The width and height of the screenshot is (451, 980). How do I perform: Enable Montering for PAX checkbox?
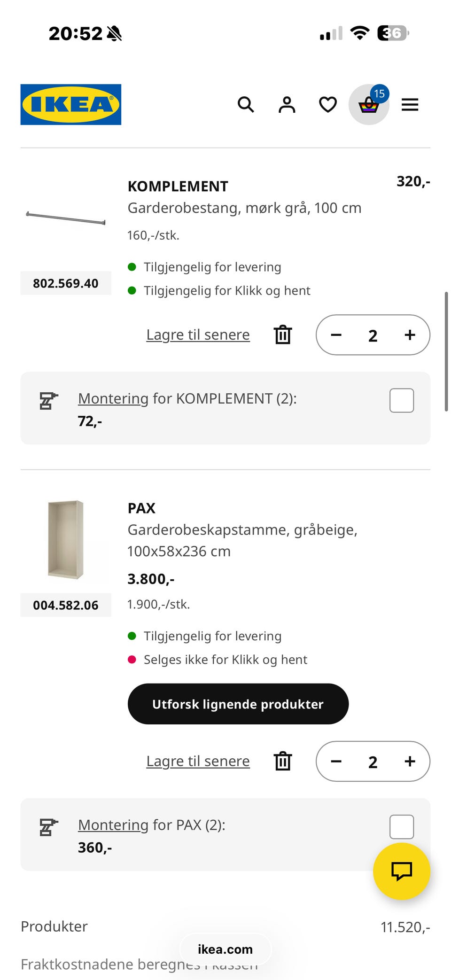click(401, 826)
